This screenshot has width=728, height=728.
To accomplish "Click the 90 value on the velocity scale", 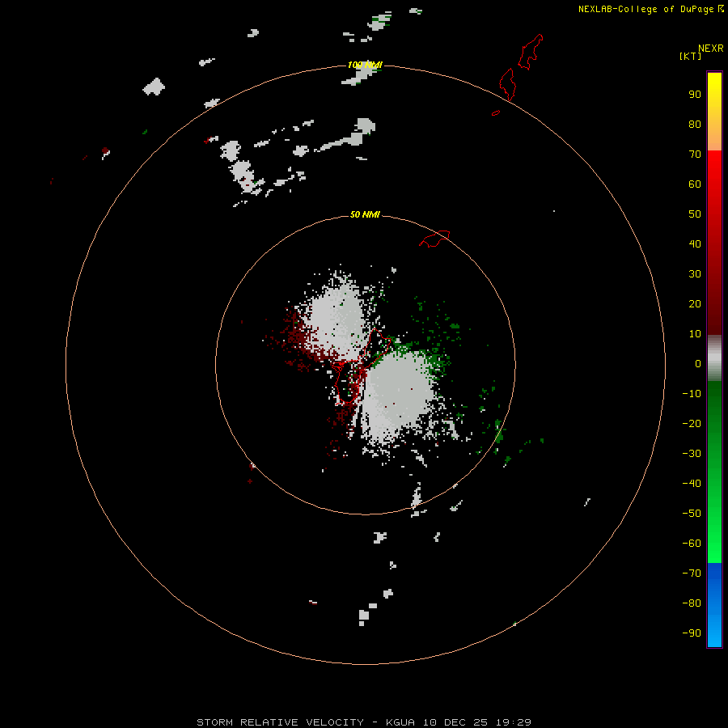I will (695, 95).
